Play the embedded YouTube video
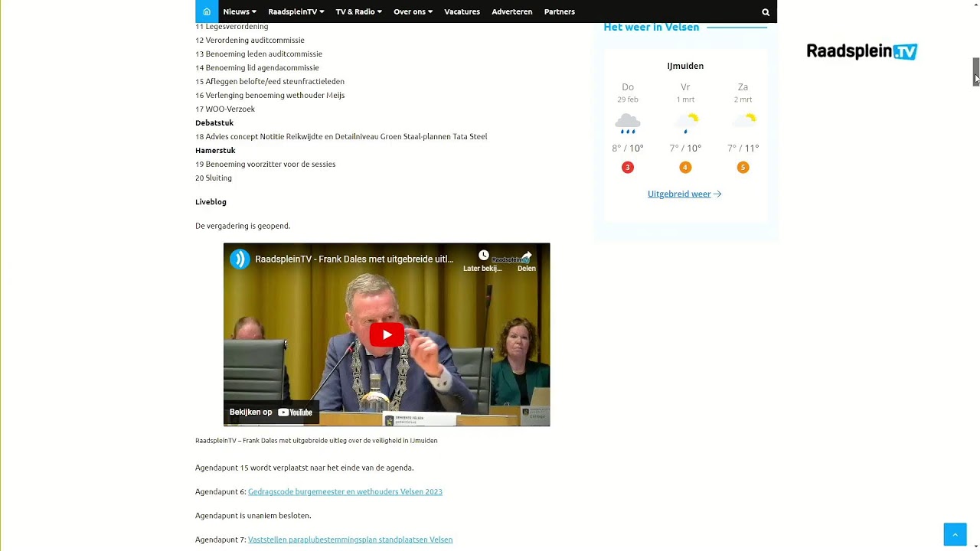The height and width of the screenshot is (551, 980). click(387, 334)
